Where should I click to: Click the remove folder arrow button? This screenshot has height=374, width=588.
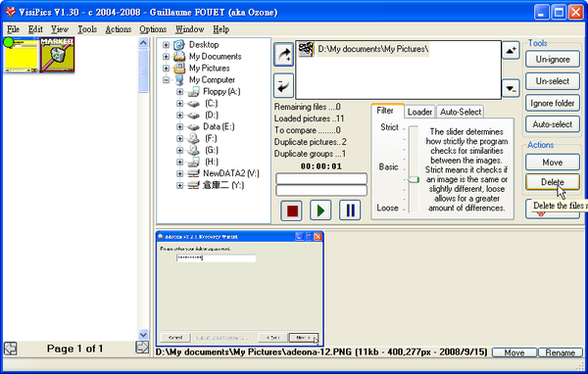click(283, 86)
